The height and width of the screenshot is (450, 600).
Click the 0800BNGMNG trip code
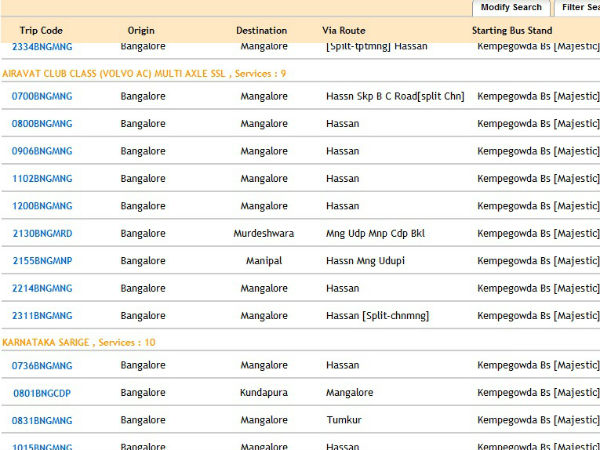pos(42,124)
